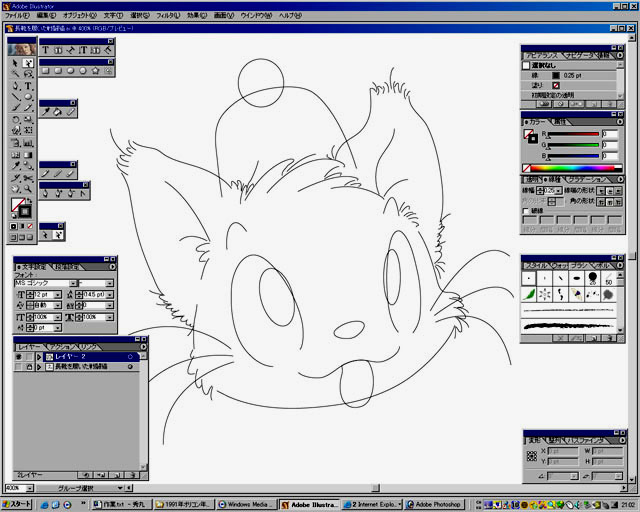Switch to the ナビゲータ tab

pyautogui.click(x=580, y=55)
